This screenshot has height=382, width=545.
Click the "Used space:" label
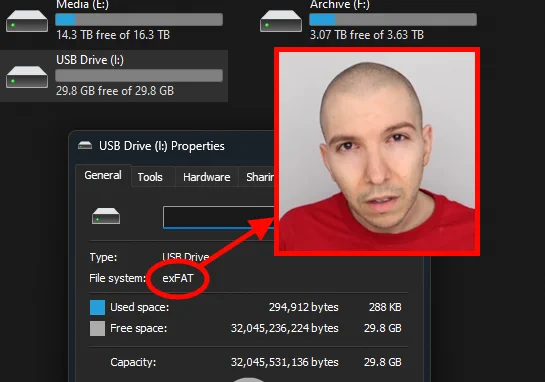[x=139, y=307]
